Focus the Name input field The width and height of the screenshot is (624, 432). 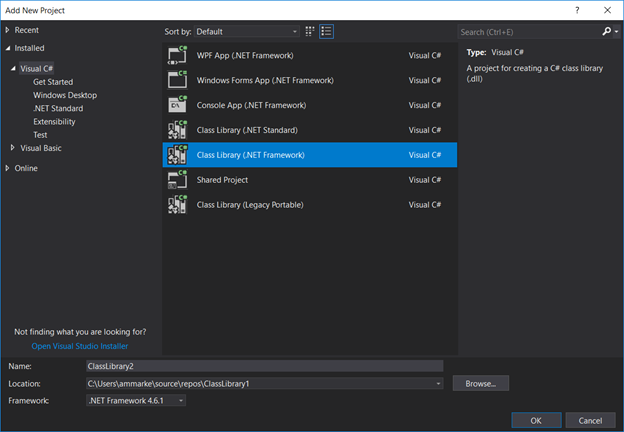tap(265, 366)
